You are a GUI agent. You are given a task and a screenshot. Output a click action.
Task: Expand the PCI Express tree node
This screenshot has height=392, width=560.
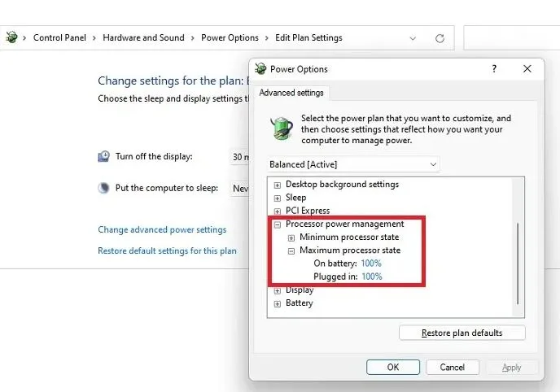pos(277,211)
